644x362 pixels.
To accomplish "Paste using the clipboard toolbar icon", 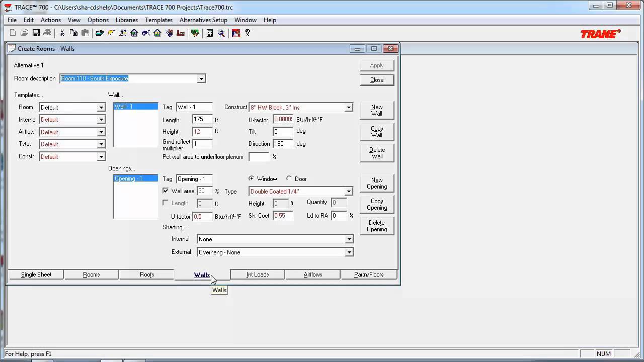I will click(85, 33).
